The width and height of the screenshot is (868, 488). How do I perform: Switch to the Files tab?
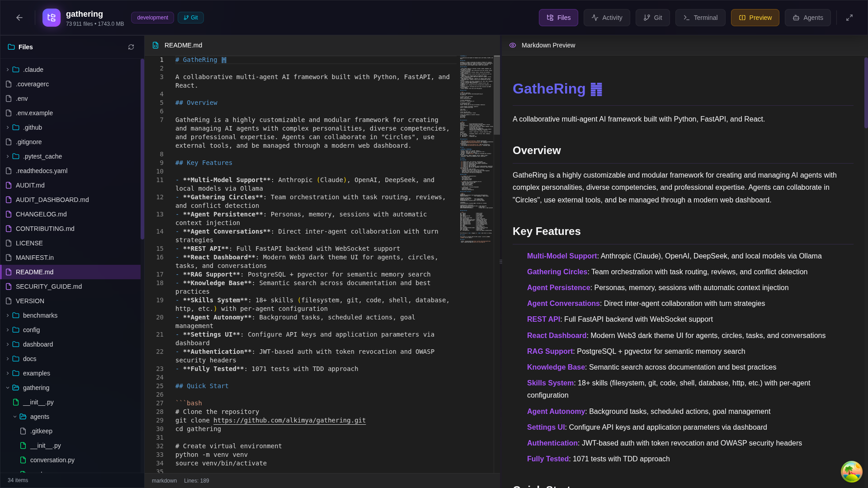click(558, 18)
